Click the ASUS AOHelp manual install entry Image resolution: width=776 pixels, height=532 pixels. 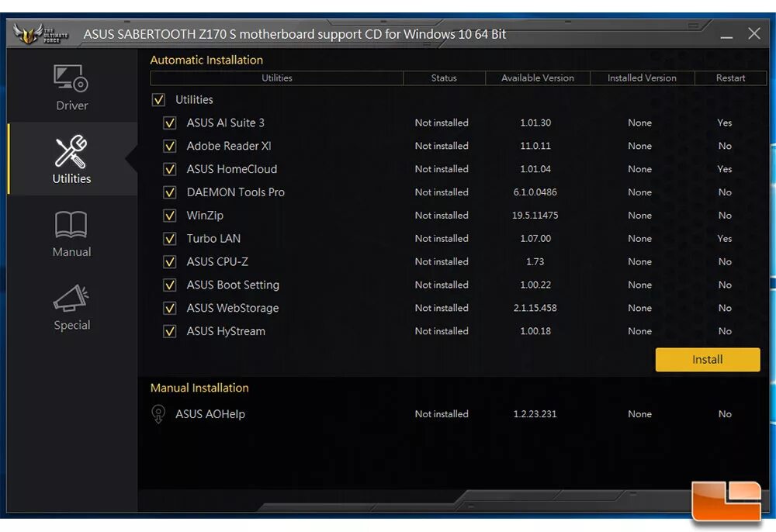210,414
